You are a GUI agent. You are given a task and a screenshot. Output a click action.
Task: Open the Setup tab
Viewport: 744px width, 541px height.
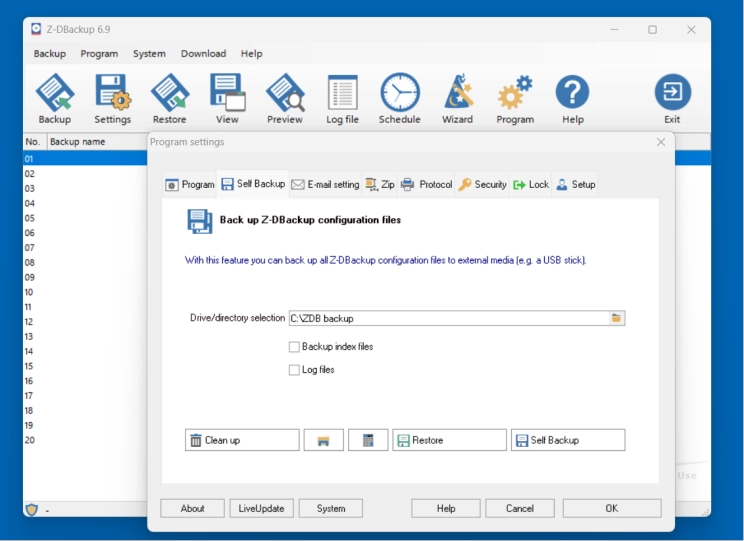click(x=576, y=185)
